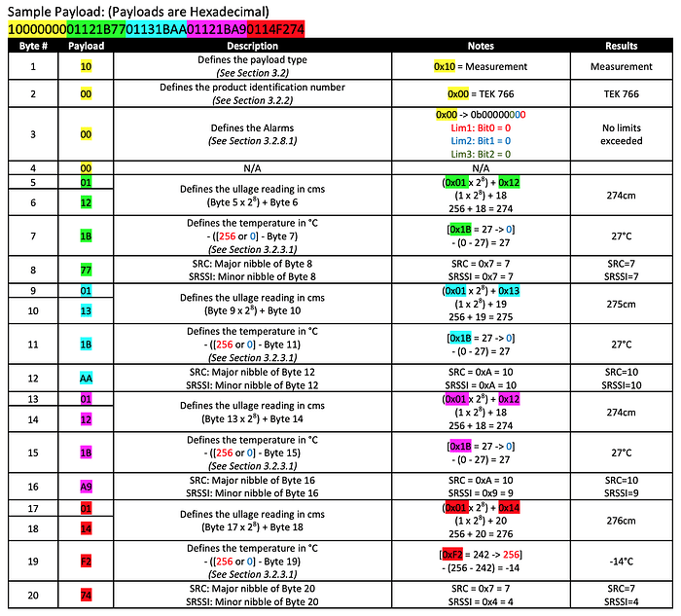Click the 'Description' column header
This screenshot has height=616, width=681.
252,46
